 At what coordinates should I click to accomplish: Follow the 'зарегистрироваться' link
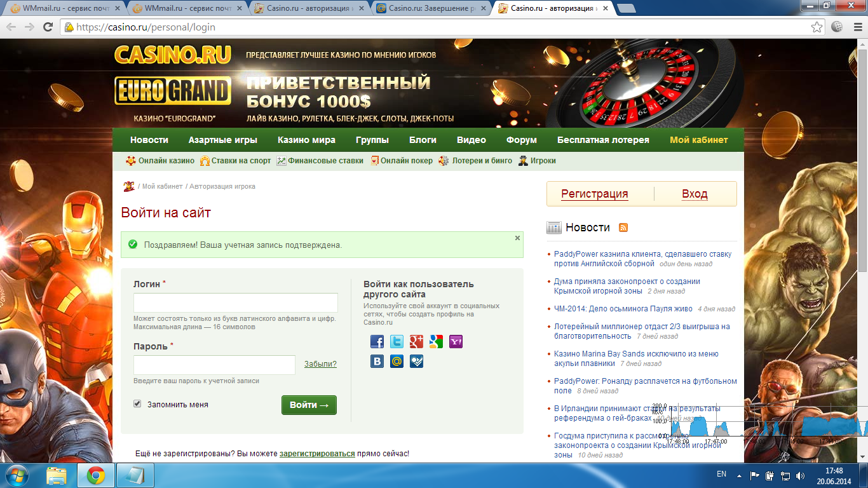click(317, 454)
